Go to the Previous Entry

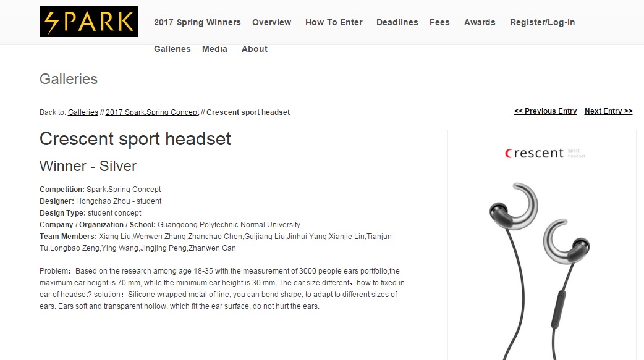point(545,111)
